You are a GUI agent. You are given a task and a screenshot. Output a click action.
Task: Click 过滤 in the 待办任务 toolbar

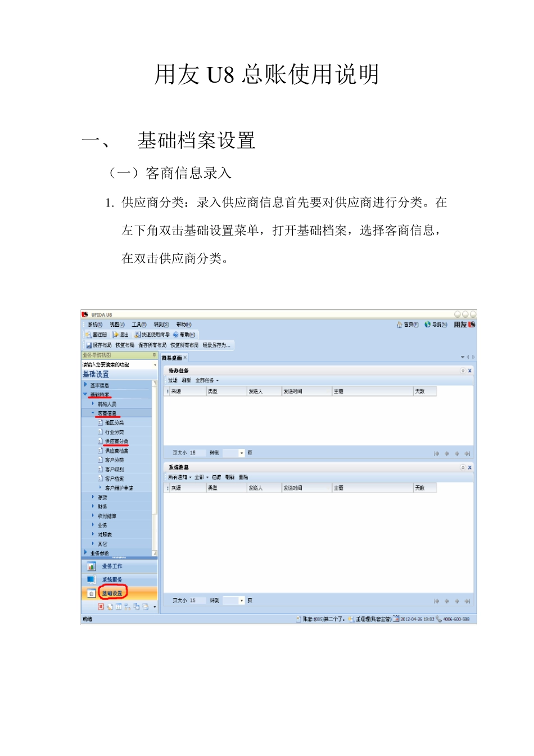(x=173, y=380)
